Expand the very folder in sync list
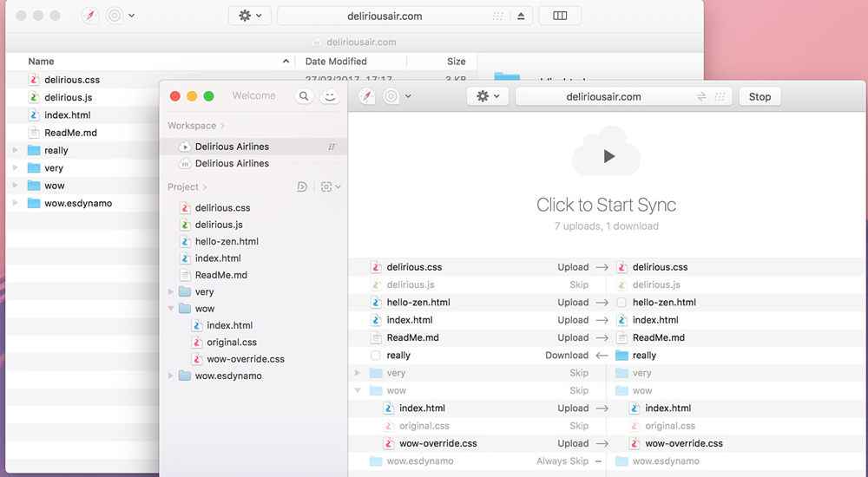 pos(358,373)
